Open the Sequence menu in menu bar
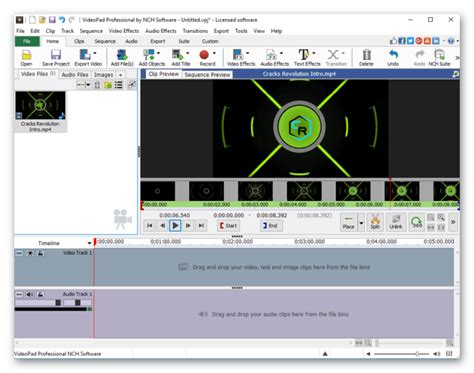Screen dimensions: 474x373 [91, 31]
